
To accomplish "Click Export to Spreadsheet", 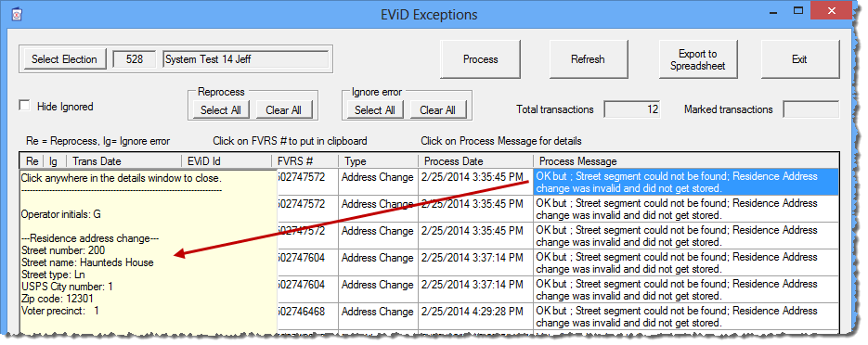I will 697,59.
